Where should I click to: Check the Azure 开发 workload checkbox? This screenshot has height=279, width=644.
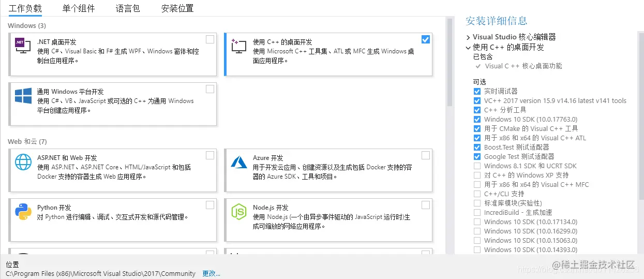(x=425, y=155)
